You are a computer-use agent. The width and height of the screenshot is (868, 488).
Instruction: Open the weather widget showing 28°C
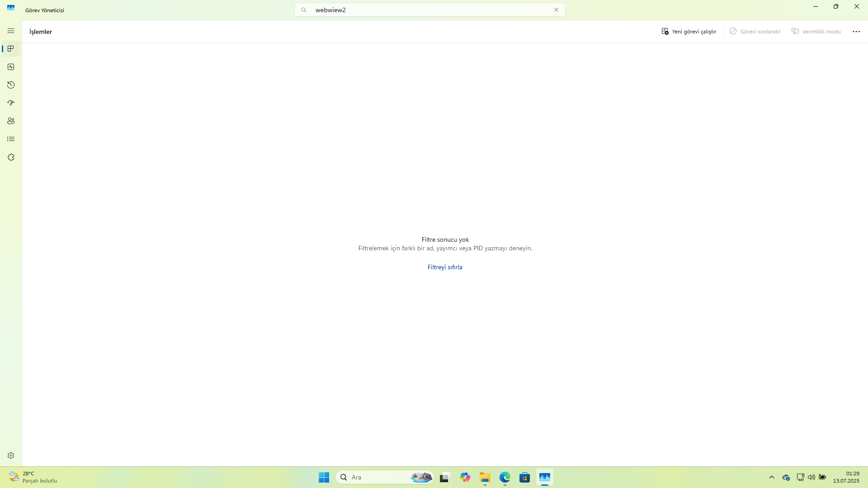coord(33,477)
